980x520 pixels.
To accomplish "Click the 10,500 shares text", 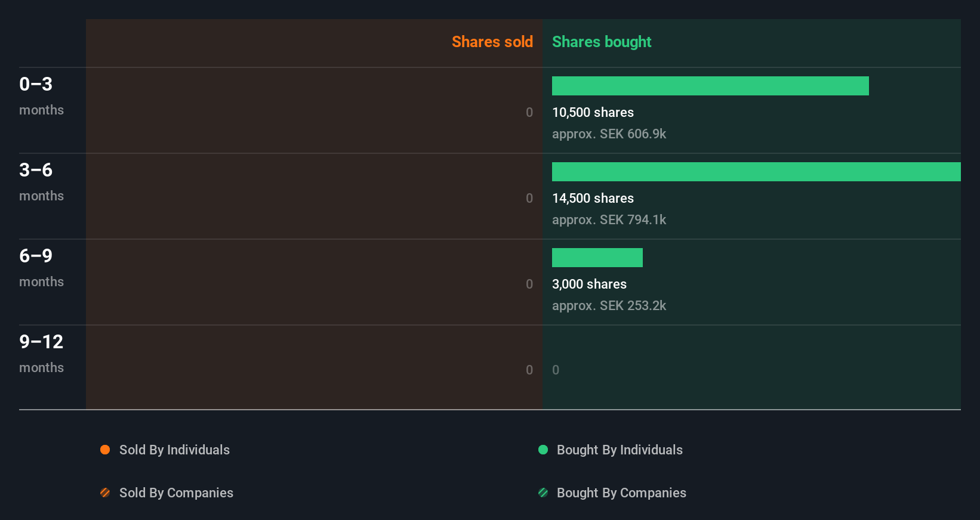I will click(593, 112).
